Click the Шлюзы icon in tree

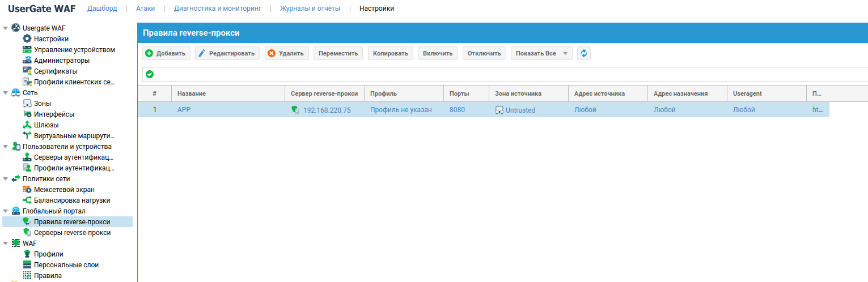(x=27, y=125)
